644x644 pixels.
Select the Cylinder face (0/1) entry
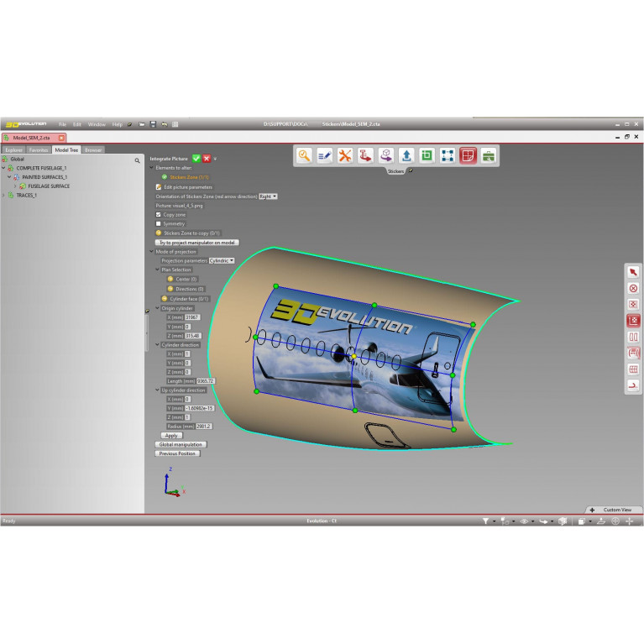point(190,299)
